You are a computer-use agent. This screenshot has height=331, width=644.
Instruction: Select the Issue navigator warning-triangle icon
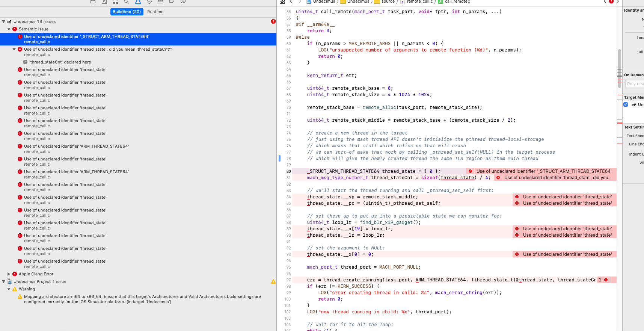coord(138,2)
